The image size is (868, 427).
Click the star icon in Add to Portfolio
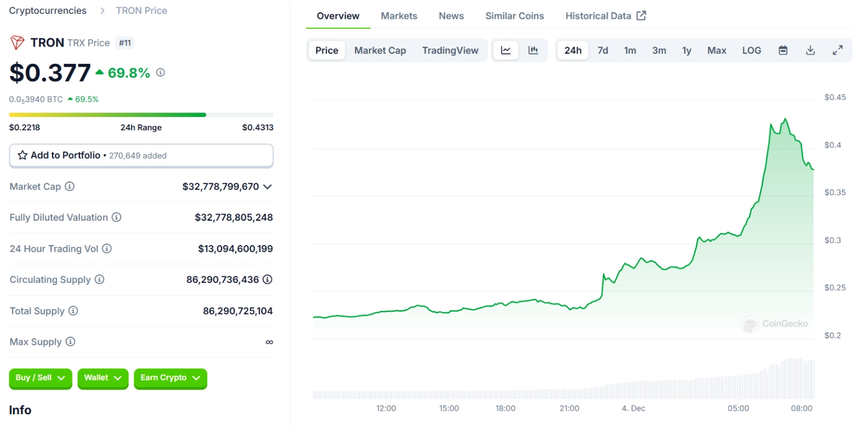pos(23,155)
